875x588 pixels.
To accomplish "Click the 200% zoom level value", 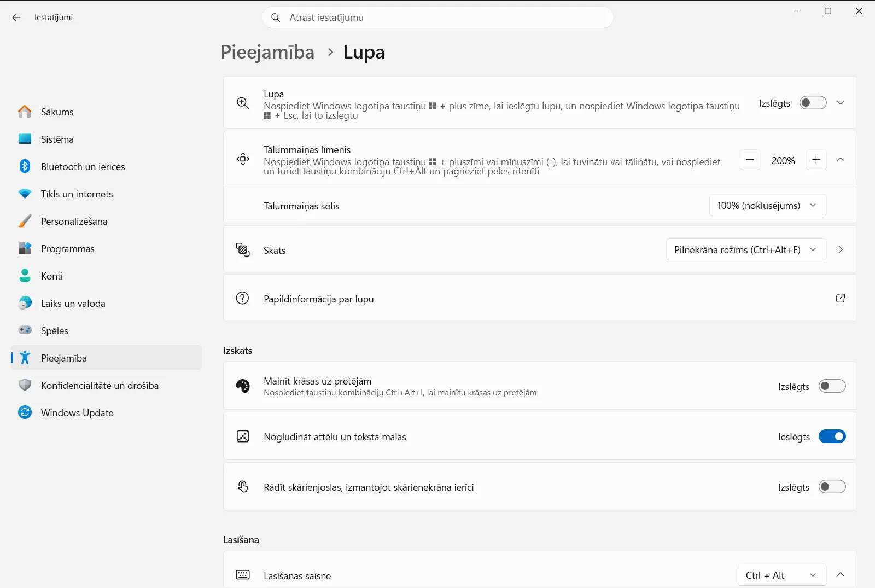I will click(x=783, y=160).
